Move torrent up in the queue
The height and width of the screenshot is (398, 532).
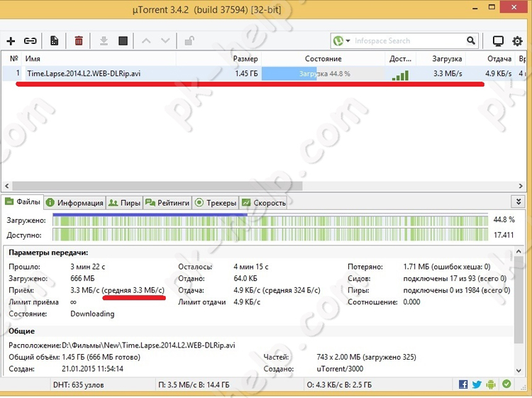146,40
